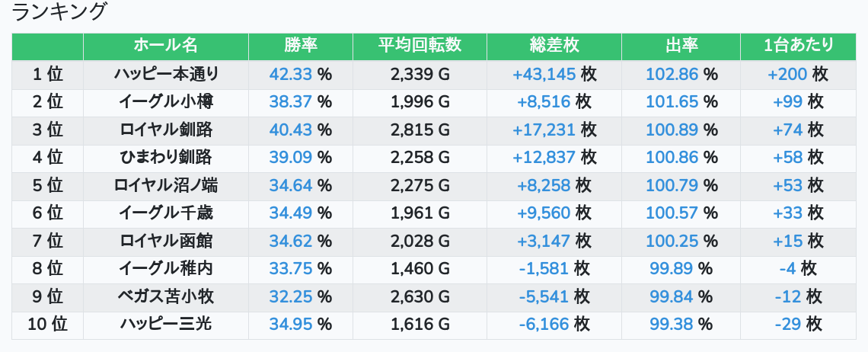Click the 総差枚 column header
This screenshot has height=352, width=868.
(x=554, y=46)
